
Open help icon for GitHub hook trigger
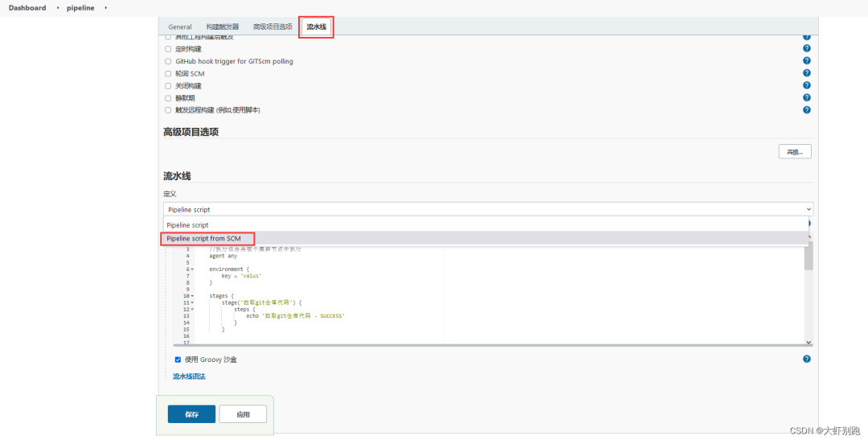click(807, 61)
